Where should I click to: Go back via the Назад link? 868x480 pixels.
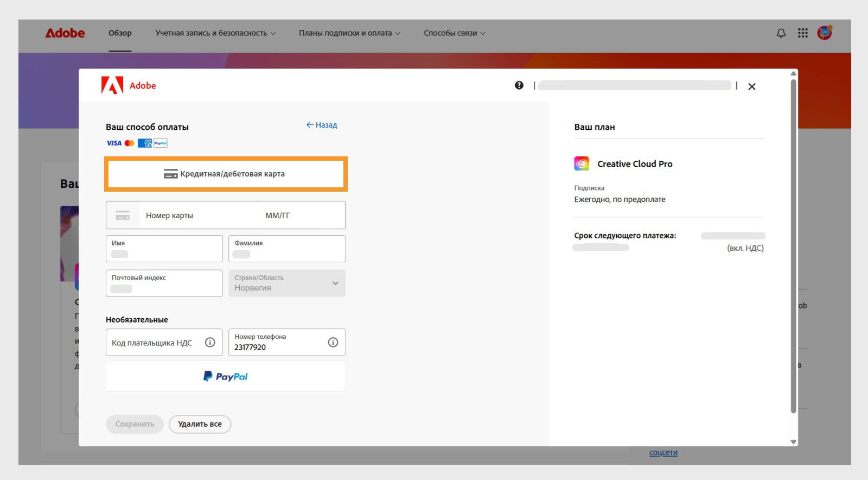(x=322, y=125)
